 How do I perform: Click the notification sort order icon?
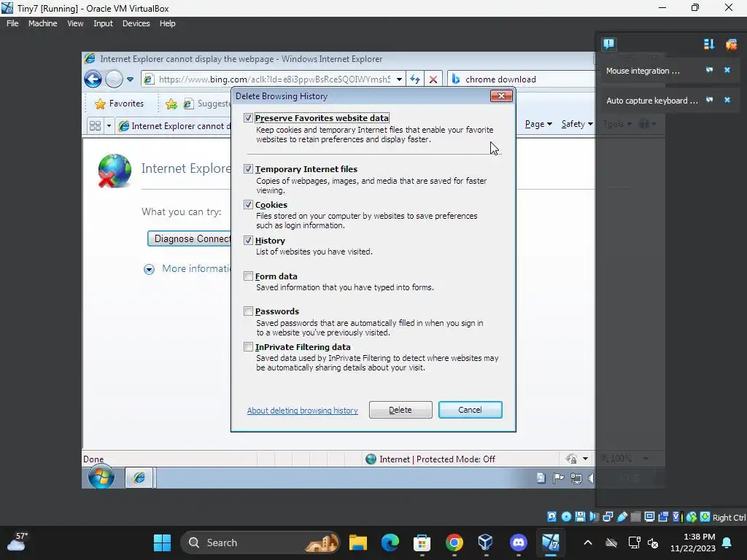(x=709, y=44)
